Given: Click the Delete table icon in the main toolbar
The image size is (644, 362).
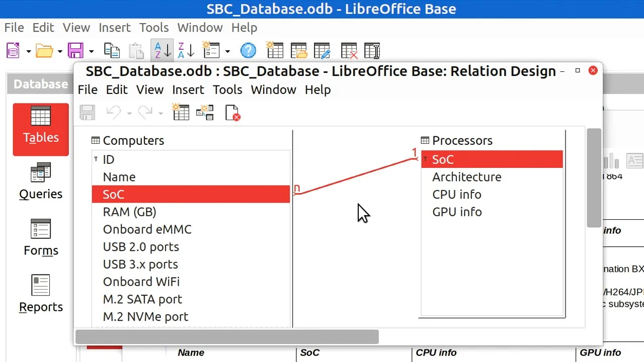Looking at the screenshot, I should pos(349,51).
